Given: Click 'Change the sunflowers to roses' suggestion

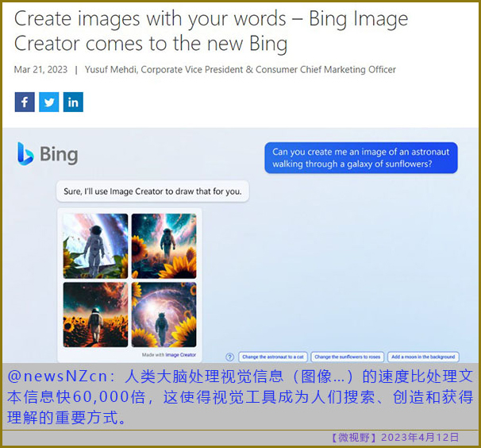Looking at the screenshot, I should [x=347, y=357].
